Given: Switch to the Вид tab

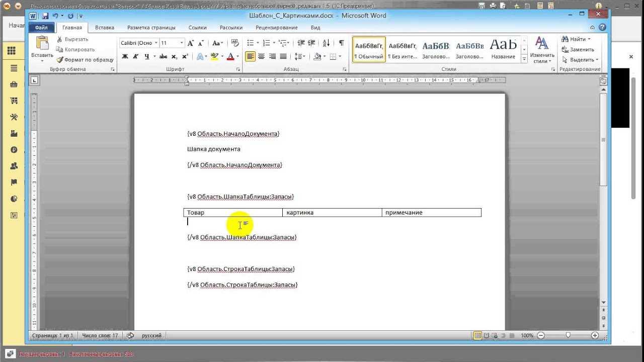Looking at the screenshot, I should point(315,28).
